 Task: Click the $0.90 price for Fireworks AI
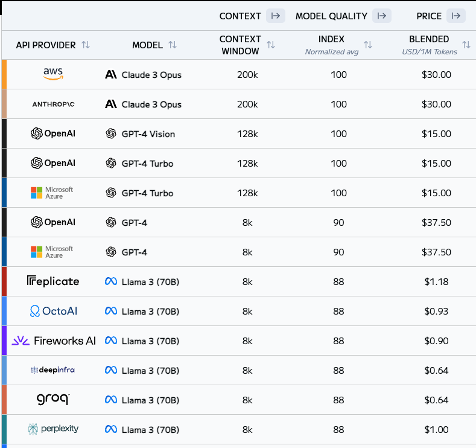[x=436, y=341]
